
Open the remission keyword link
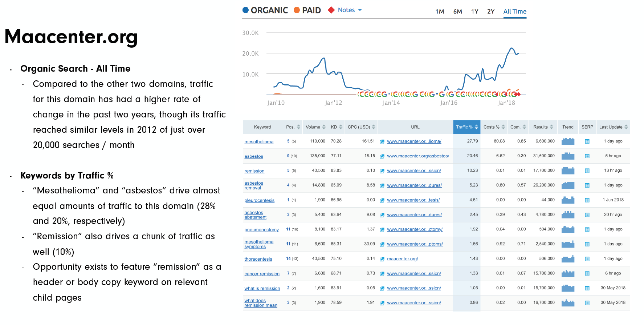tap(254, 171)
